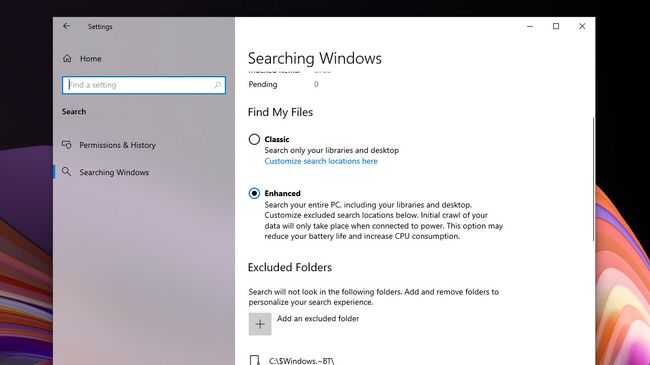Go to Home settings page
Image resolution: width=650 pixels, height=365 pixels.
pyautogui.click(x=90, y=58)
